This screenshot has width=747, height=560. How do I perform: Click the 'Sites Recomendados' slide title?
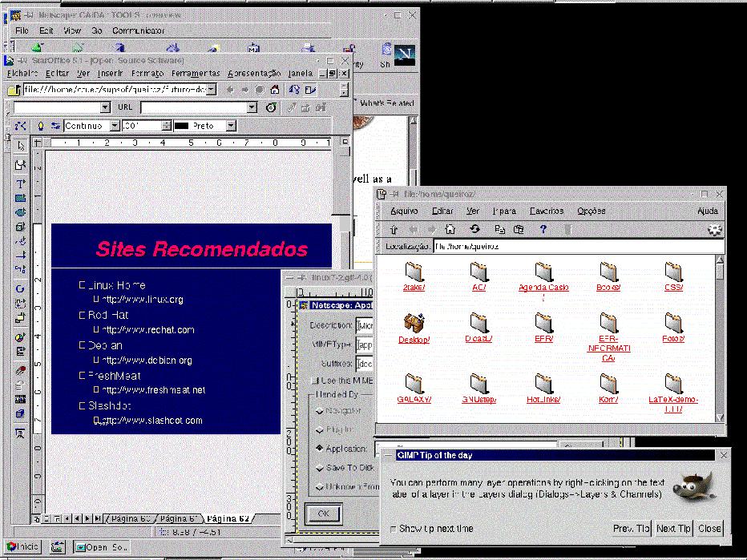[201, 249]
